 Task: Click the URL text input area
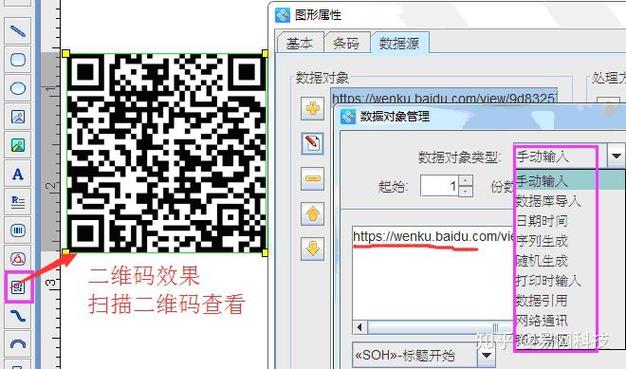(x=433, y=273)
